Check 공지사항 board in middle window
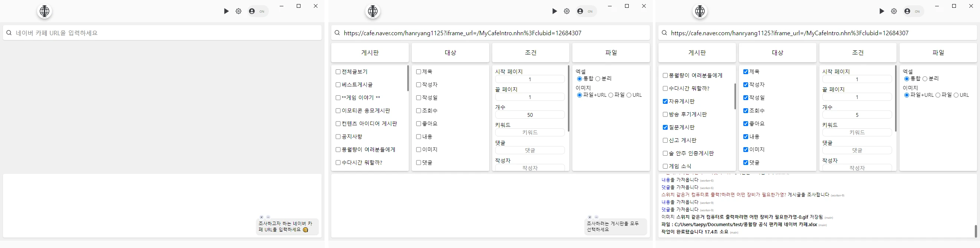This screenshot has height=248, width=980. point(338,136)
